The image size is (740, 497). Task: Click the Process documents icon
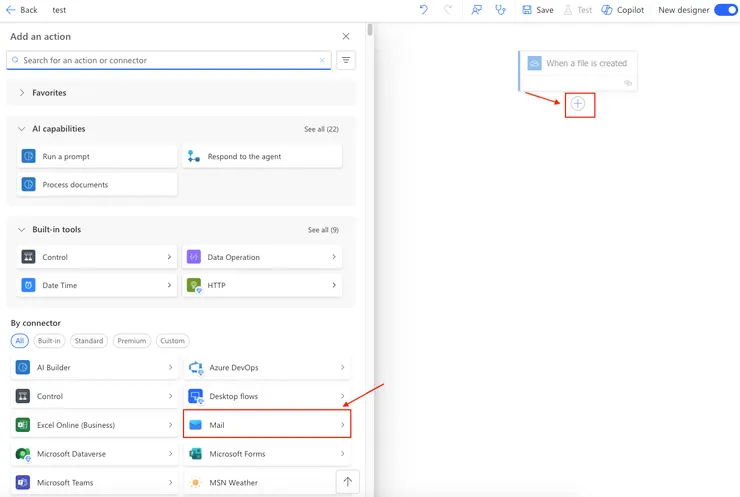tap(29, 185)
